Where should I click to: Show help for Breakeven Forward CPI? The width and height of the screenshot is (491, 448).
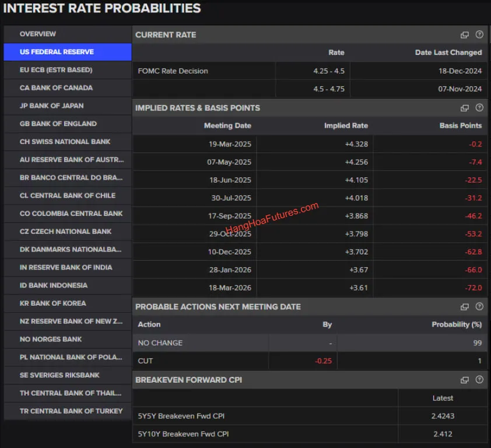tap(479, 380)
